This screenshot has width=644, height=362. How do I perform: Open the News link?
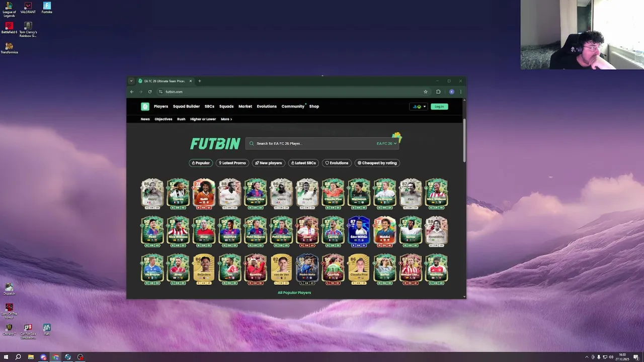point(145,119)
